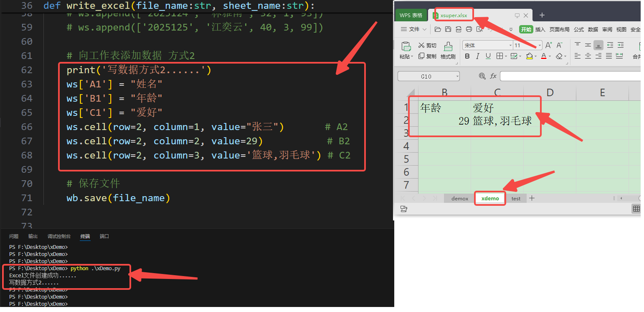Toggle underline formatting U
The image size is (644, 312).
tap(488, 56)
